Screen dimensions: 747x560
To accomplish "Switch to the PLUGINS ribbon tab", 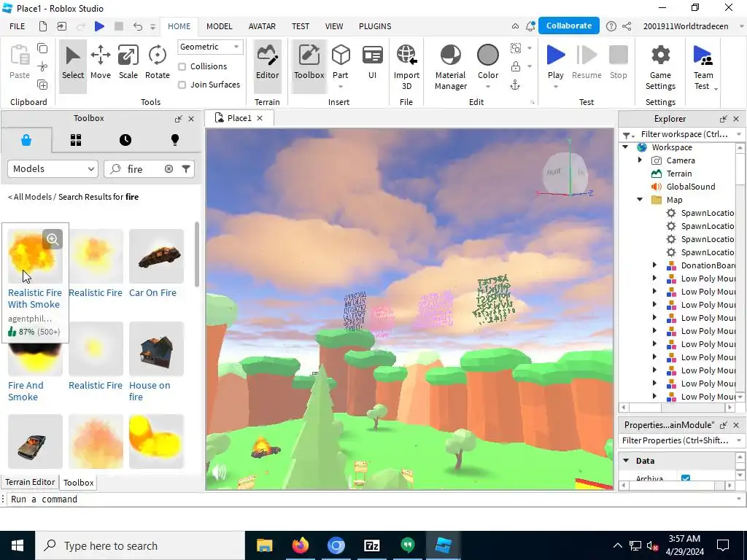I will pos(375,26).
